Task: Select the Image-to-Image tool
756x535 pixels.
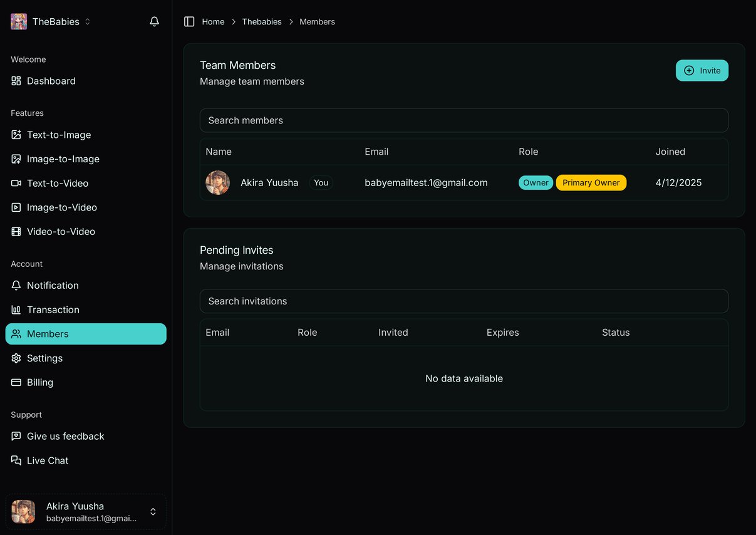Action: click(63, 158)
